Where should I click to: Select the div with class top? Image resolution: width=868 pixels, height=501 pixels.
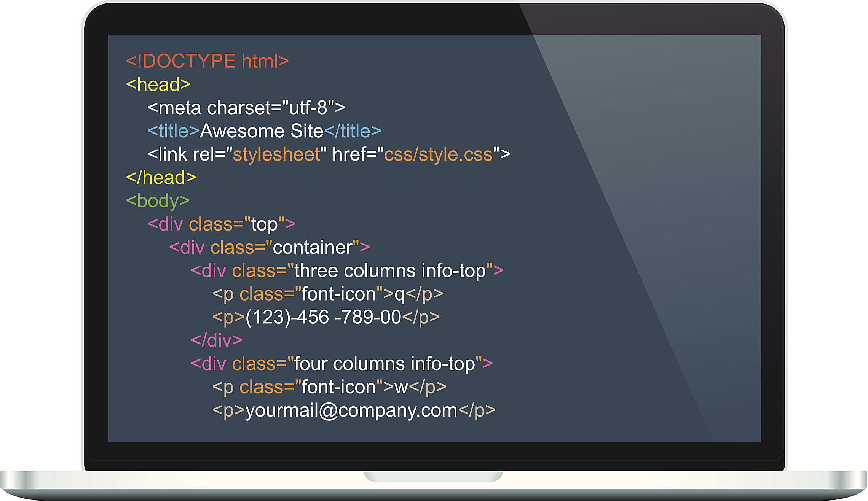click(221, 224)
